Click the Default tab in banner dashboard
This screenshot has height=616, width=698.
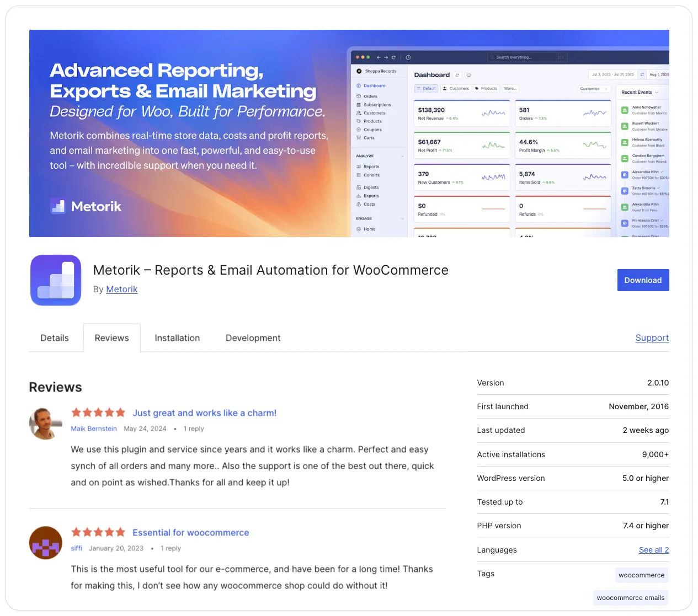(426, 88)
